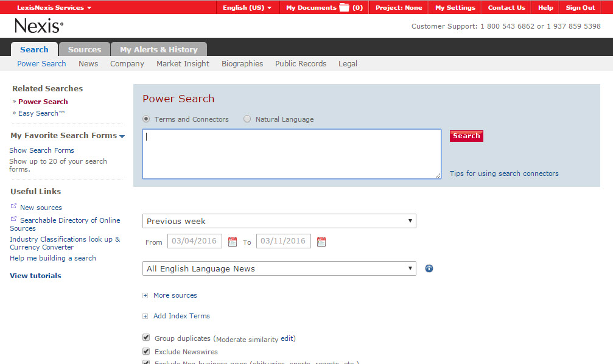Click Project: None in top bar
The height and width of the screenshot is (364, 613).
pos(399,7)
